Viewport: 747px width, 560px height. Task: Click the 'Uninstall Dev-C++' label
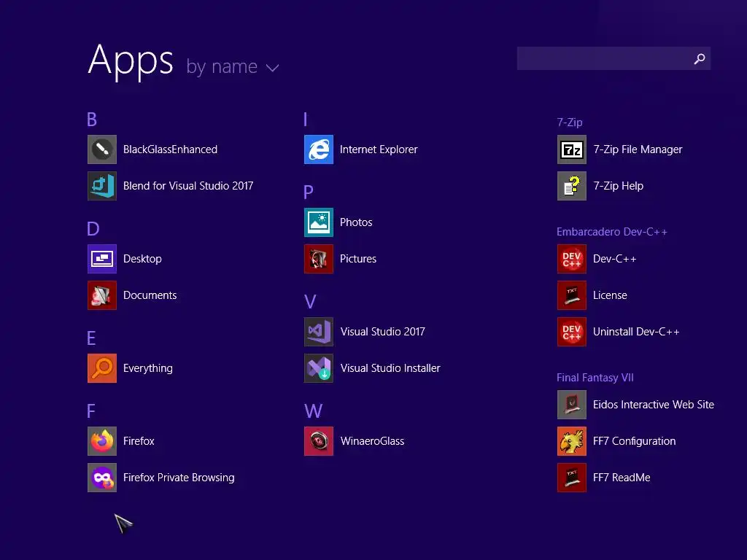tap(636, 332)
